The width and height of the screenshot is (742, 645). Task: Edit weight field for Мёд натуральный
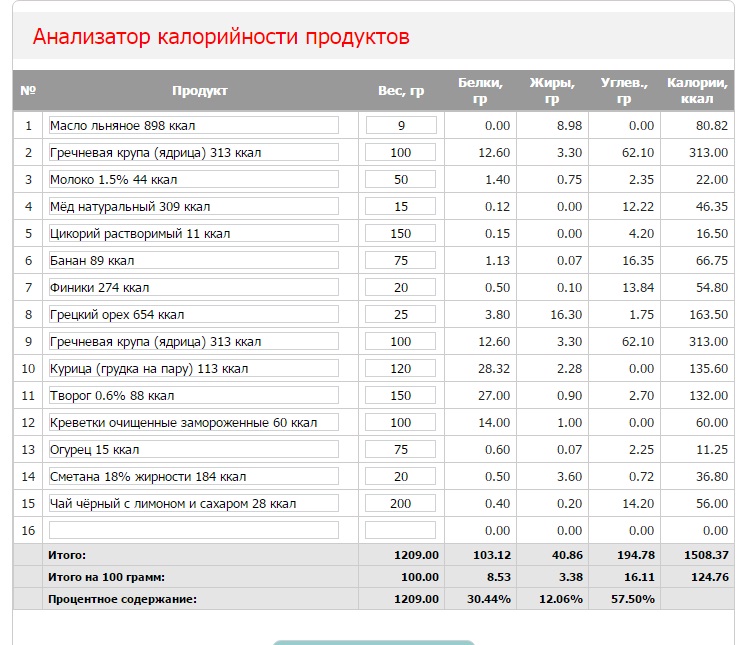point(401,207)
